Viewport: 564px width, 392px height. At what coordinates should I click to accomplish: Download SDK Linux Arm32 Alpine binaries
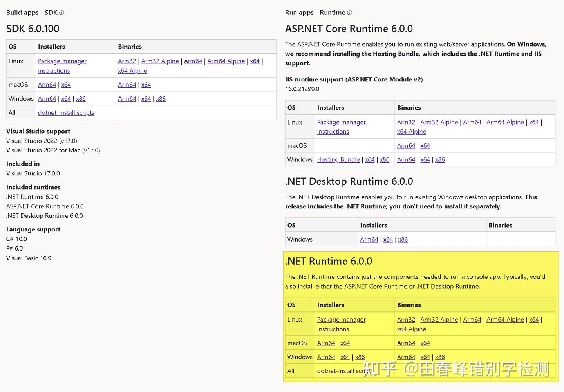click(x=160, y=61)
